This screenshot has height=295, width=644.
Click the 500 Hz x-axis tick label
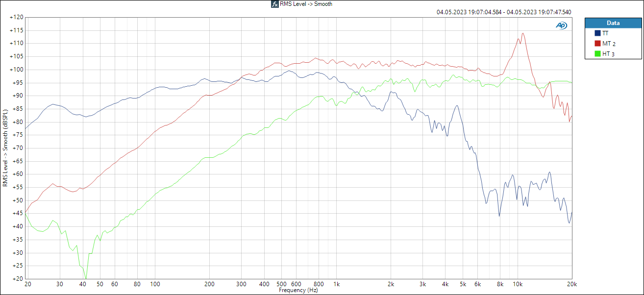pos(282,284)
